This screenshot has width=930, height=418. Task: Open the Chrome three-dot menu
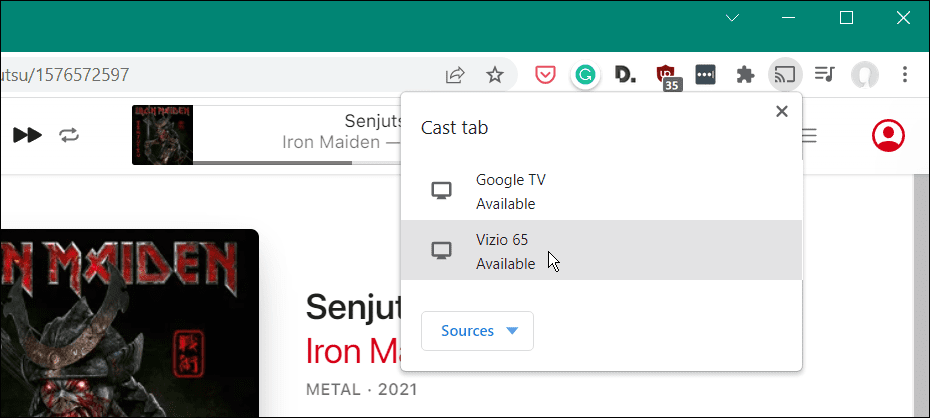click(x=904, y=75)
